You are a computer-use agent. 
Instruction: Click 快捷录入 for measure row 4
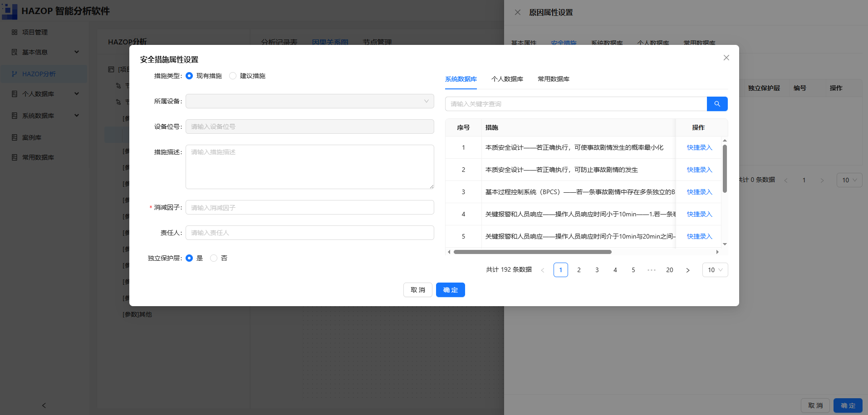[700, 214]
